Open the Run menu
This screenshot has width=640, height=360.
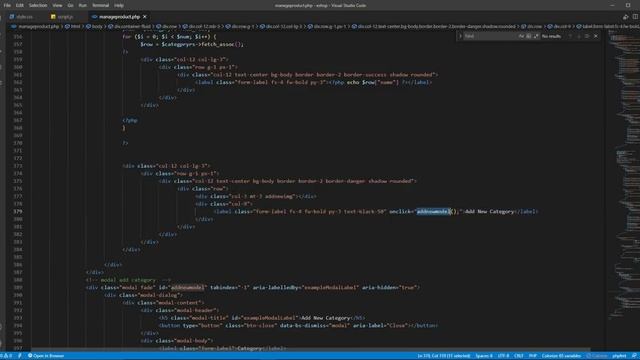pyautogui.click(x=82, y=5)
